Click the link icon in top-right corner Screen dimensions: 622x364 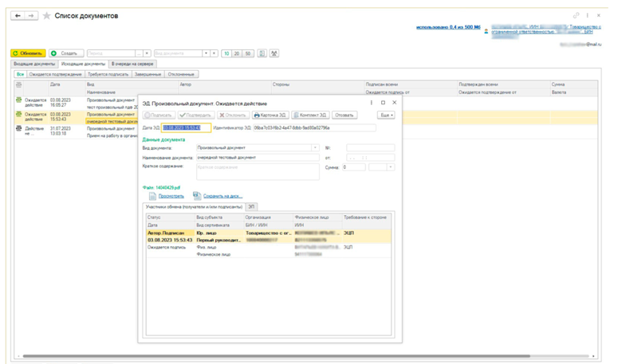coord(577,15)
